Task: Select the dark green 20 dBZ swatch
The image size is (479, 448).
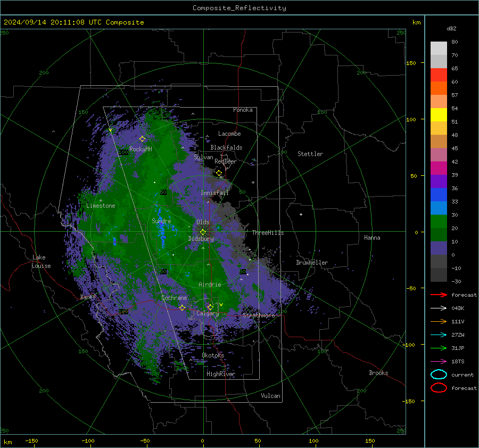Action: pos(439,235)
